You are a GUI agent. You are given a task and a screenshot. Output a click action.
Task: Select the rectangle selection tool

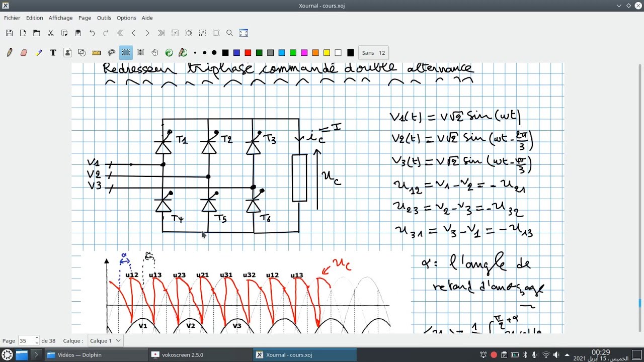pyautogui.click(x=126, y=53)
